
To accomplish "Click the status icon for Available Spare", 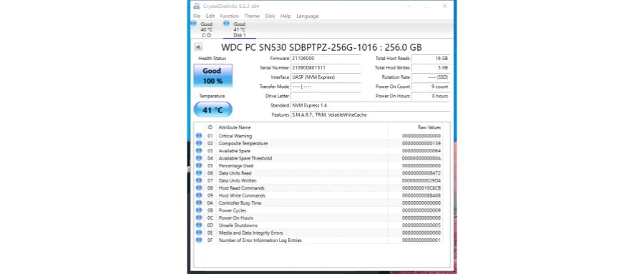I will click(199, 150).
